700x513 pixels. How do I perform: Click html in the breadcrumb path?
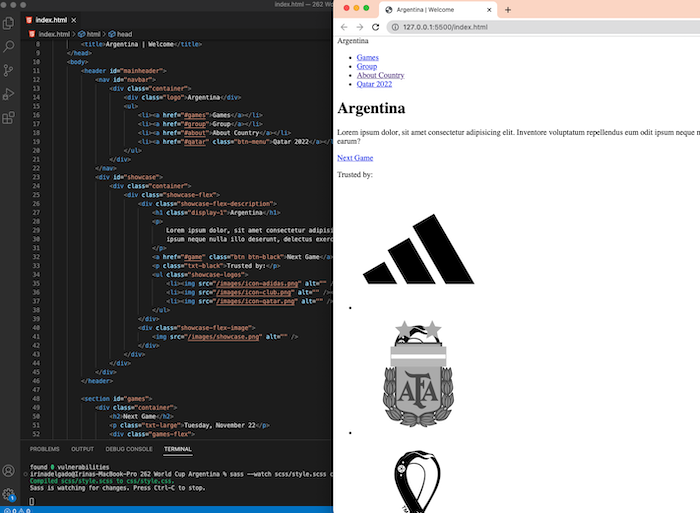click(93, 34)
